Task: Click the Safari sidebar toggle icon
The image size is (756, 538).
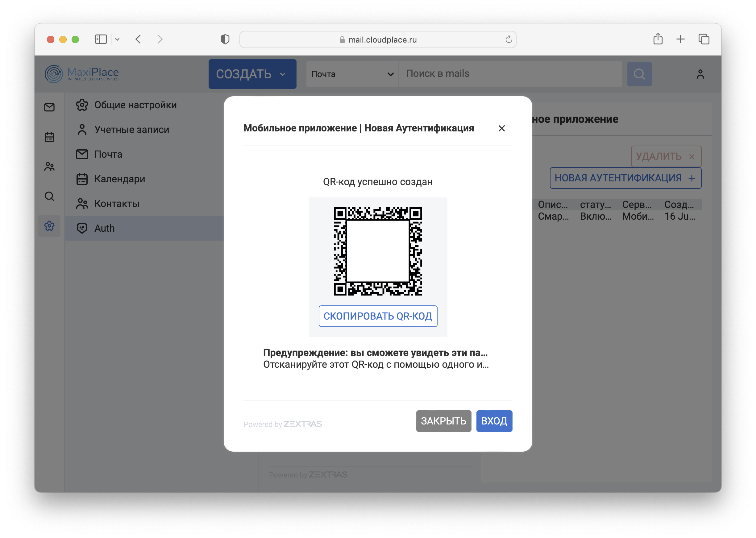Action: 101,39
